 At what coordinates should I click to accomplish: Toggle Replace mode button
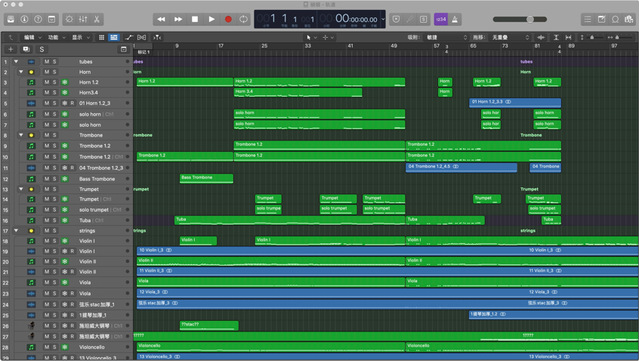(396, 19)
